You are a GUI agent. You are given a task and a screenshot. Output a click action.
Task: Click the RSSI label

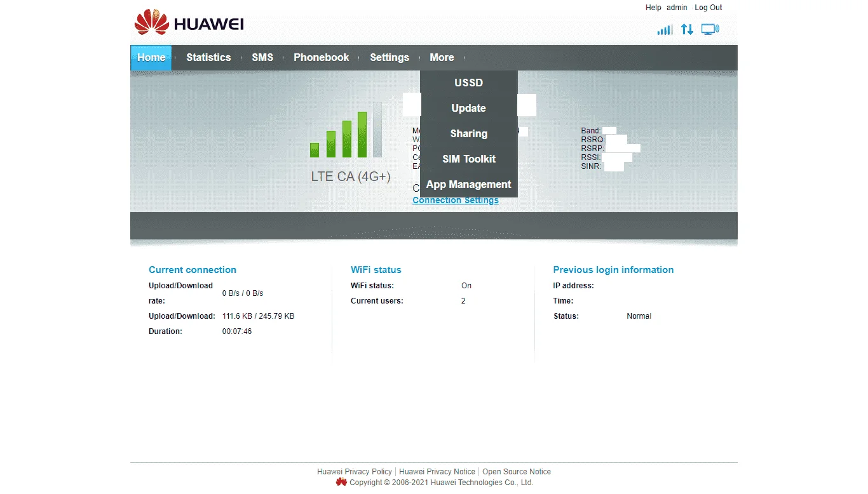pyautogui.click(x=591, y=157)
